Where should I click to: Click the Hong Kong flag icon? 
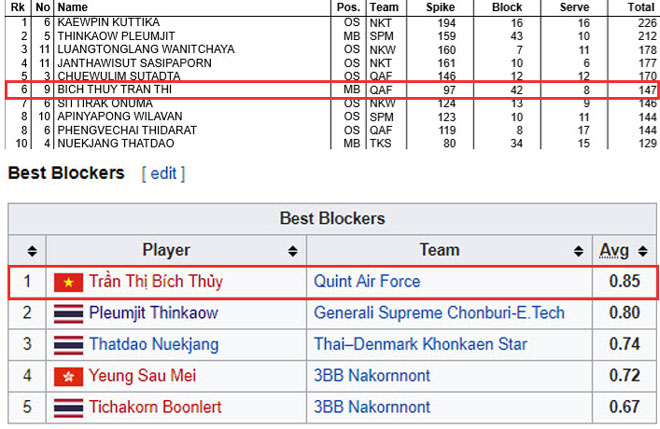(x=68, y=376)
